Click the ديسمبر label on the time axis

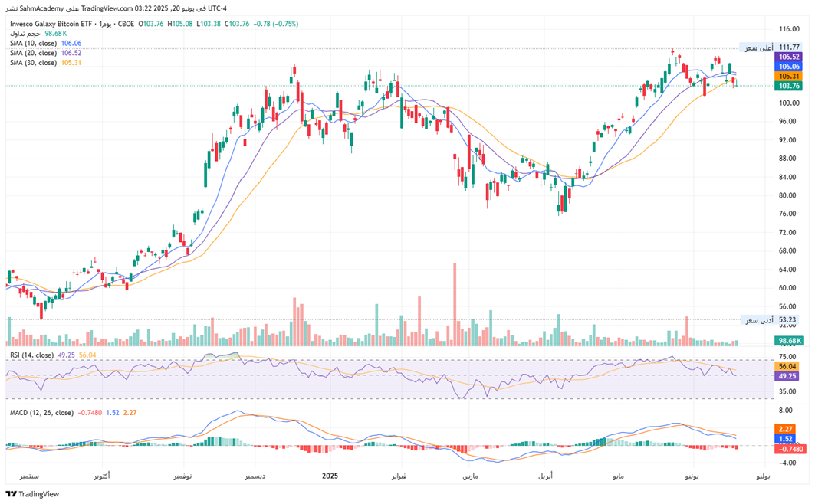(x=257, y=476)
